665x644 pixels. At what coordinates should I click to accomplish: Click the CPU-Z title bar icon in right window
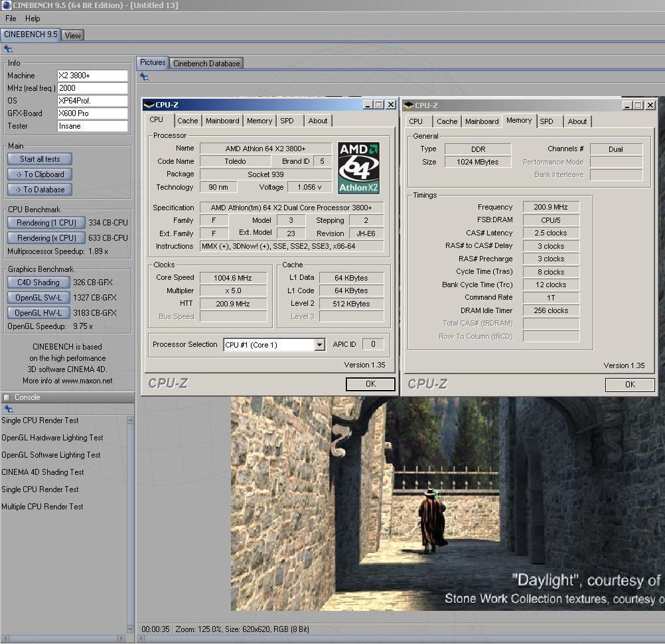click(408, 105)
